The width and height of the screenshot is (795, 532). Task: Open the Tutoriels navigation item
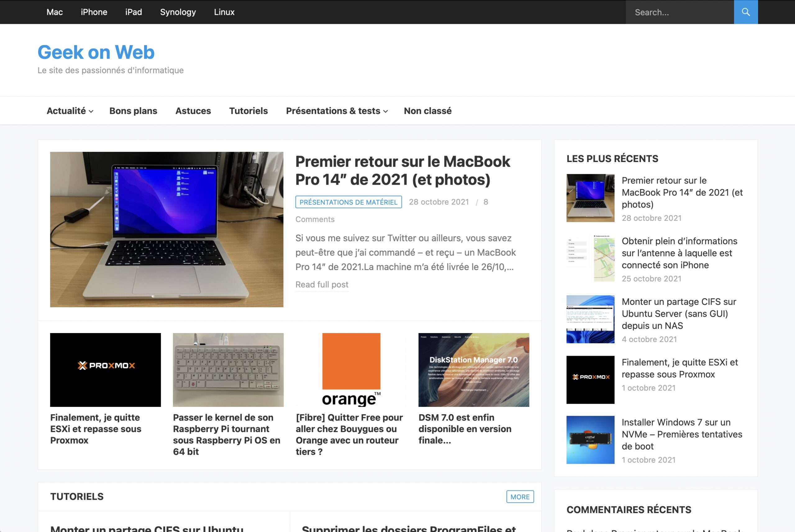(x=248, y=111)
